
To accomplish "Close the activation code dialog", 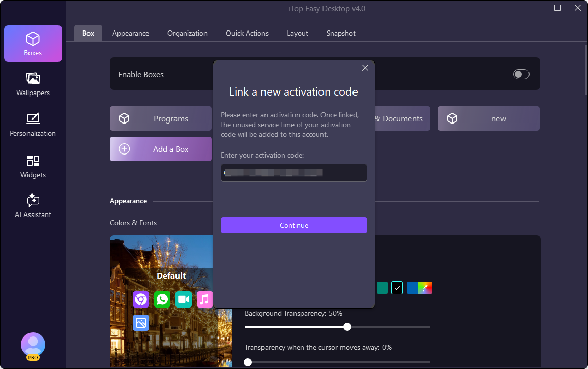I will (x=365, y=68).
